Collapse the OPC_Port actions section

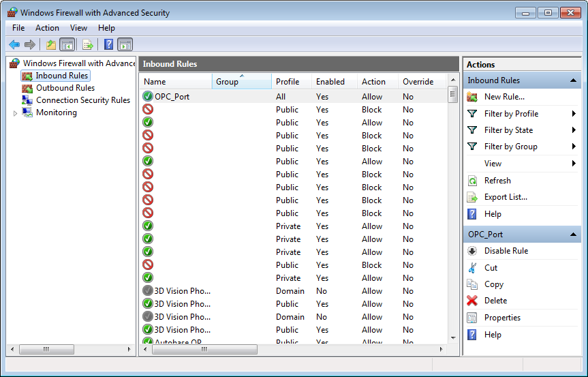pyautogui.click(x=573, y=235)
